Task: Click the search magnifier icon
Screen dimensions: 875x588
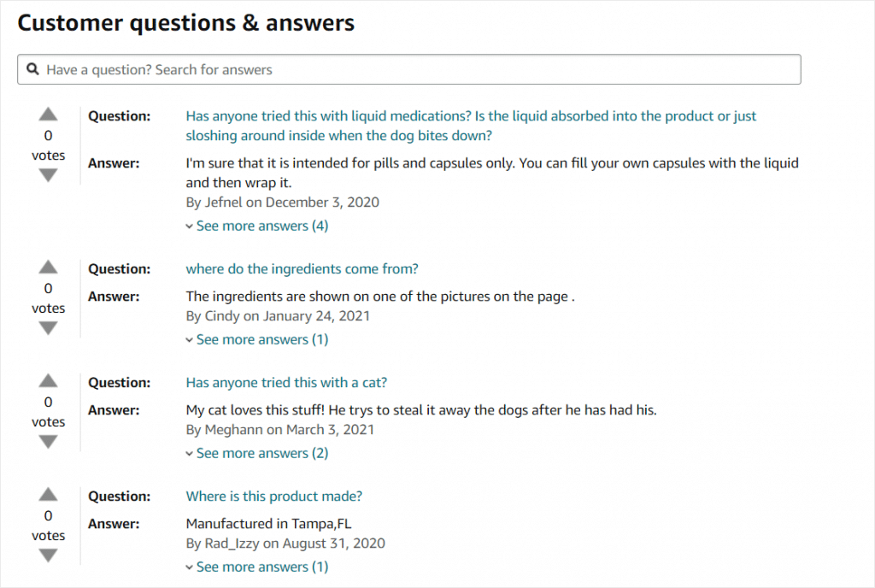Action: [33, 69]
